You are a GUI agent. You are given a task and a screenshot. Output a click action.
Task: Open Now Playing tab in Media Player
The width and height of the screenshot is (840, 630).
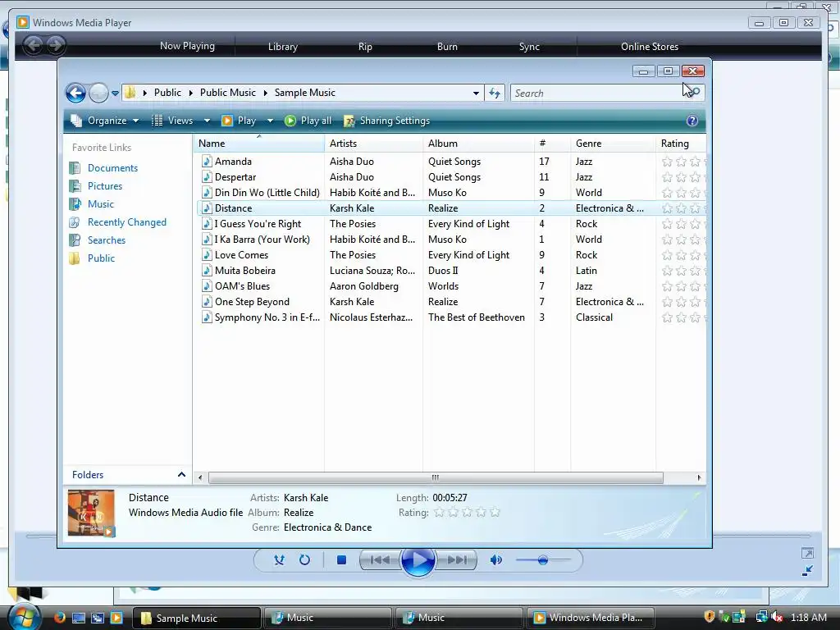pyautogui.click(x=187, y=46)
